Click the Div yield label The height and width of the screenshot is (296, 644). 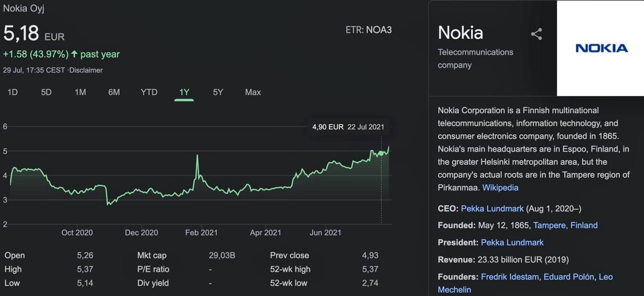pos(153,283)
